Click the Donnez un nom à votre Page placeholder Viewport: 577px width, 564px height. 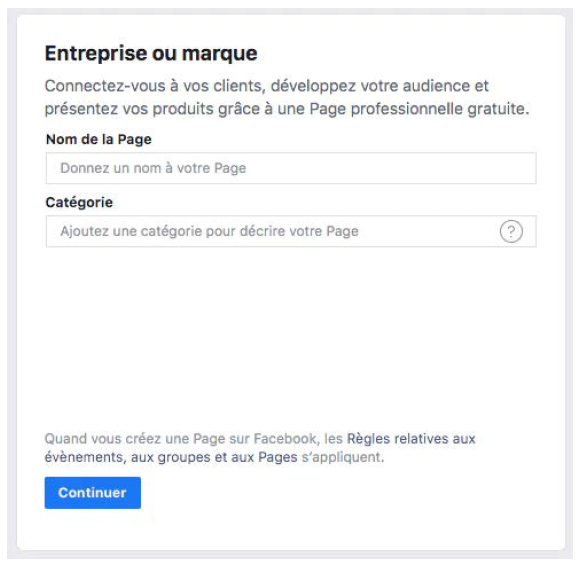(153, 168)
